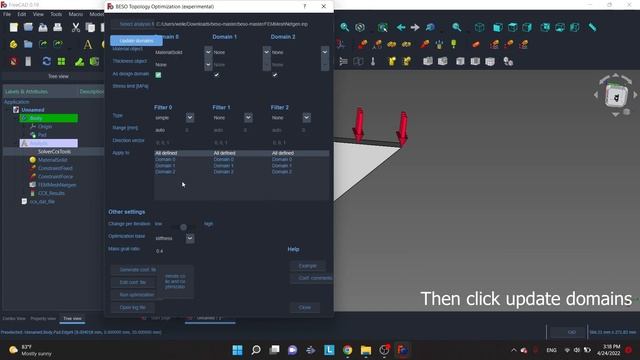Select the Top view cube icon
640x360 pixels.
(513, 27)
